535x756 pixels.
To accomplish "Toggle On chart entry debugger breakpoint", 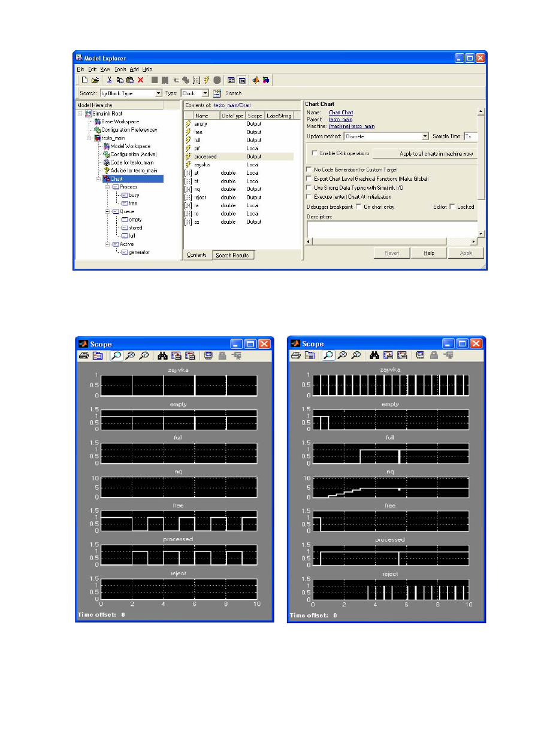I will pyautogui.click(x=358, y=207).
